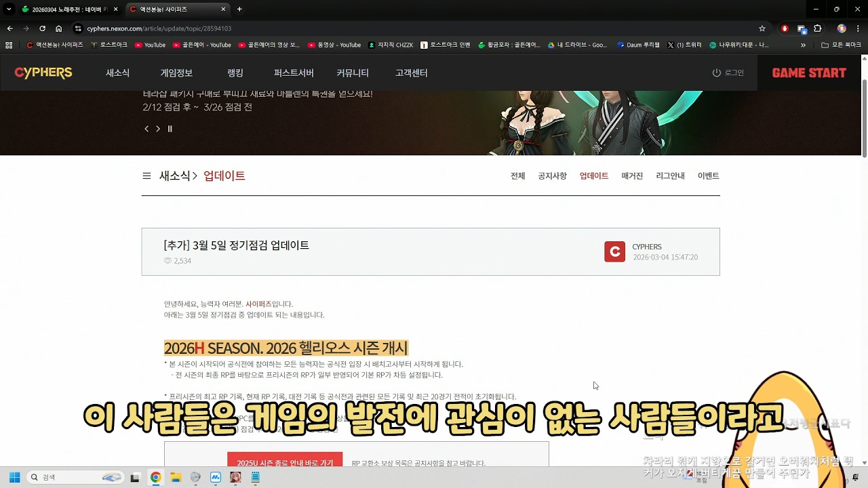The image size is (868, 488).
Task: Open the 커뮤니티 menu
Action: tap(353, 73)
